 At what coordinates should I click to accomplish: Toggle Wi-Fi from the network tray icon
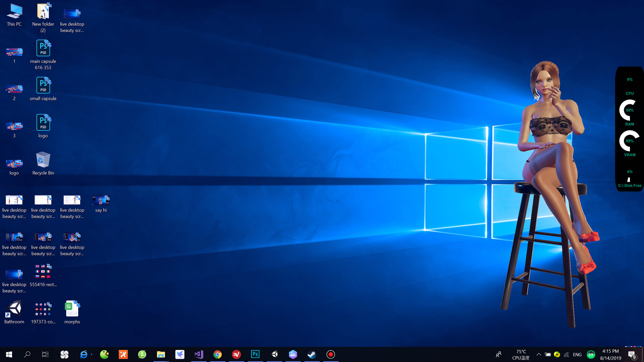[x=567, y=354]
